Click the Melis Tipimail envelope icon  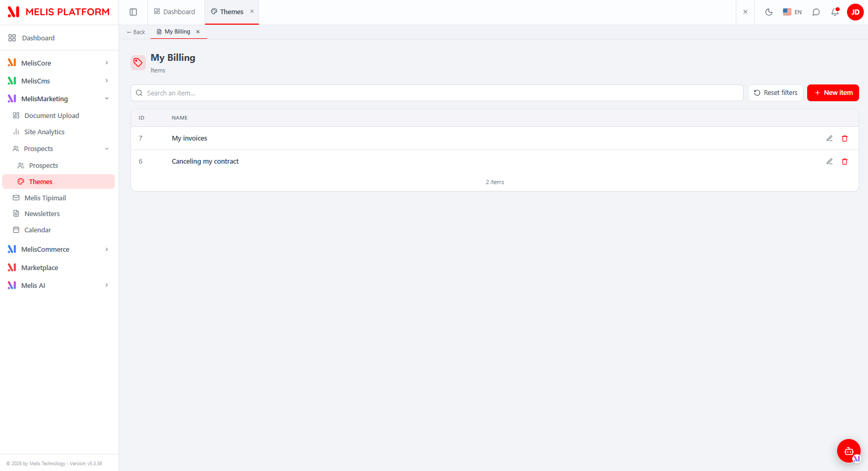[16, 198]
